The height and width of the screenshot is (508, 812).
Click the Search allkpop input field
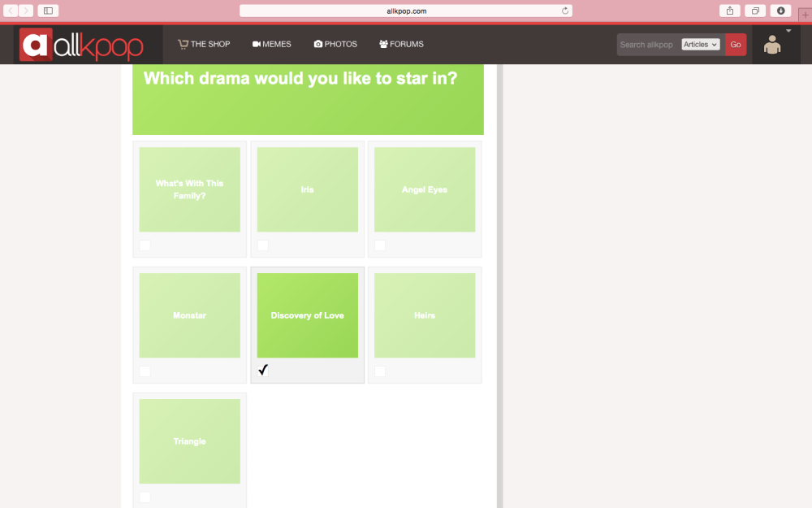[648, 45]
